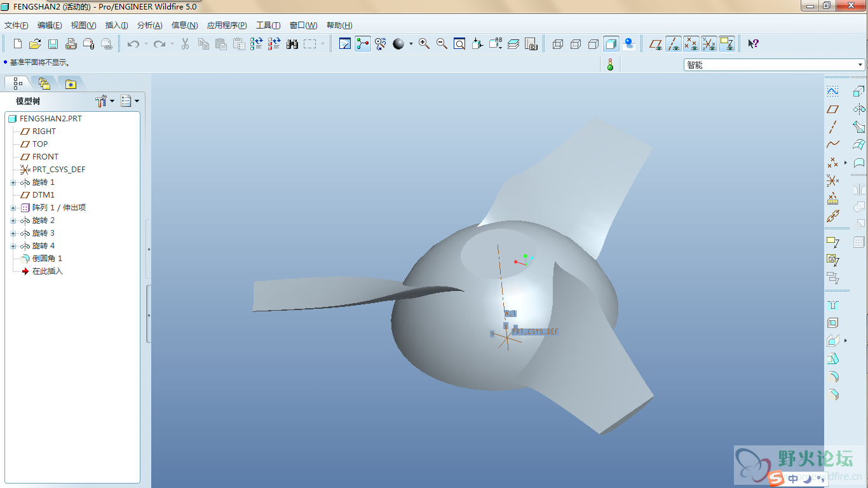868x488 pixels.
Task: Switch to the Favorites tab
Action: [71, 83]
